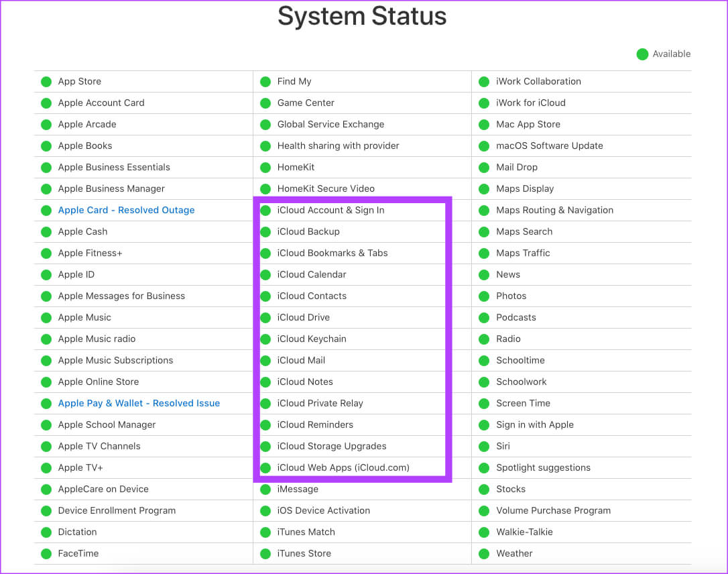Click the green dot next to Apple Pay & Wallet
This screenshot has height=574, width=728.
tap(46, 404)
